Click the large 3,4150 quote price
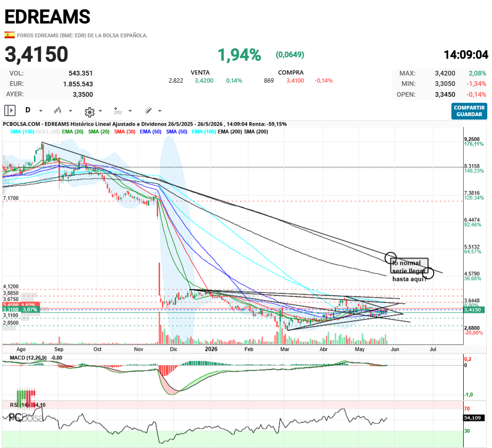The image size is (492, 448). click(36, 54)
